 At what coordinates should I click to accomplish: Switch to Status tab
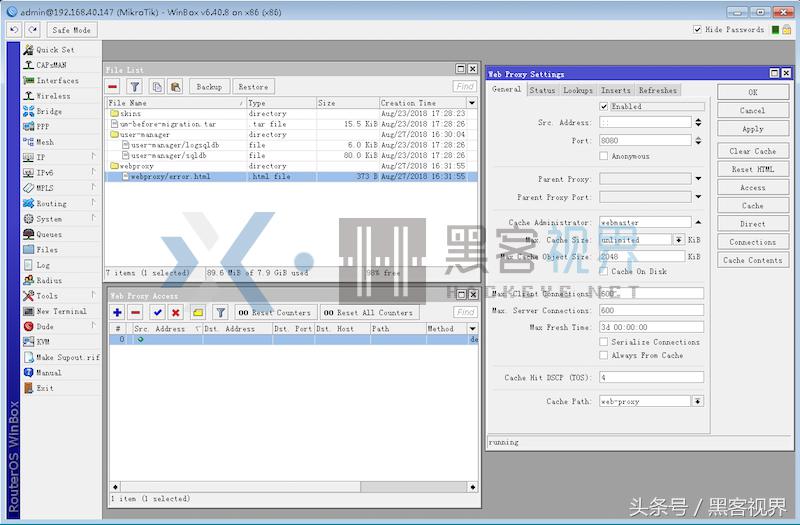click(542, 90)
